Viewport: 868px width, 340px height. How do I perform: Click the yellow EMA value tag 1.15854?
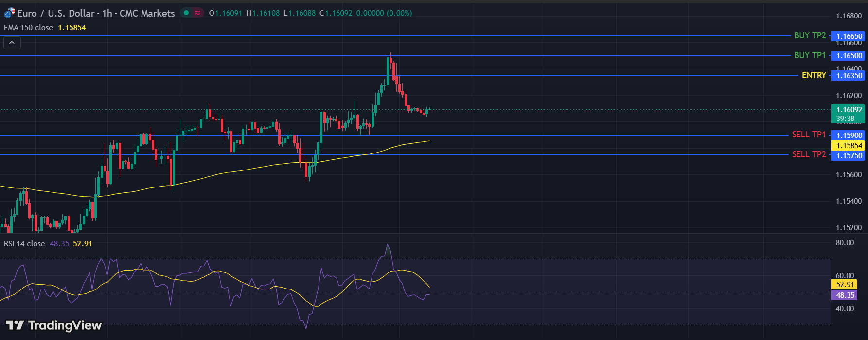pyautogui.click(x=849, y=146)
